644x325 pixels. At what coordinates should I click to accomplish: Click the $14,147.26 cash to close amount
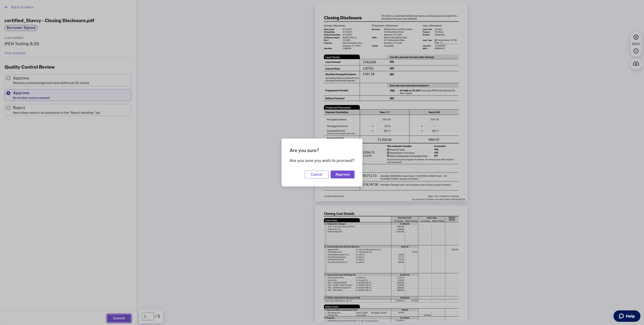[x=370, y=185]
